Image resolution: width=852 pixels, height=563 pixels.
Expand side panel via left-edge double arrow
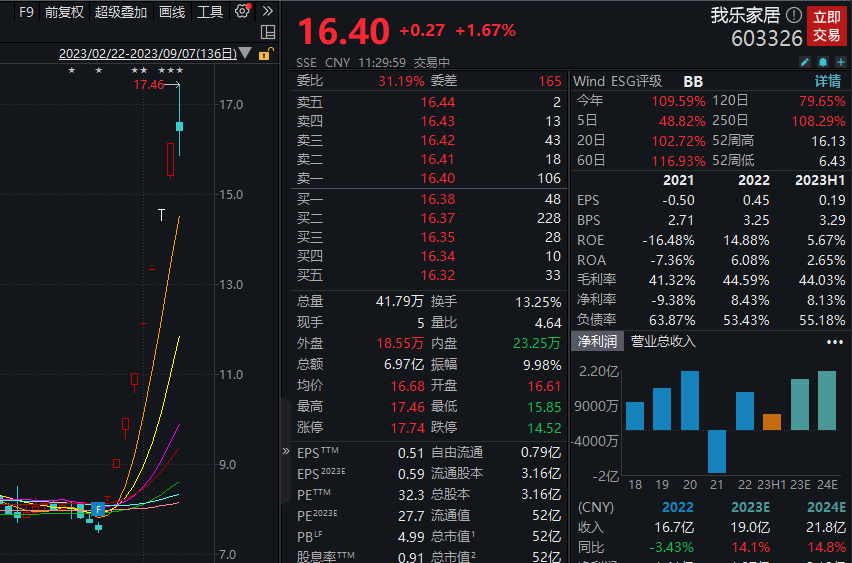pos(285,452)
